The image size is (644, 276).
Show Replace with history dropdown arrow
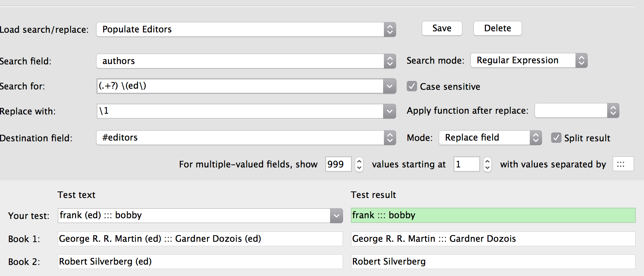pos(389,111)
